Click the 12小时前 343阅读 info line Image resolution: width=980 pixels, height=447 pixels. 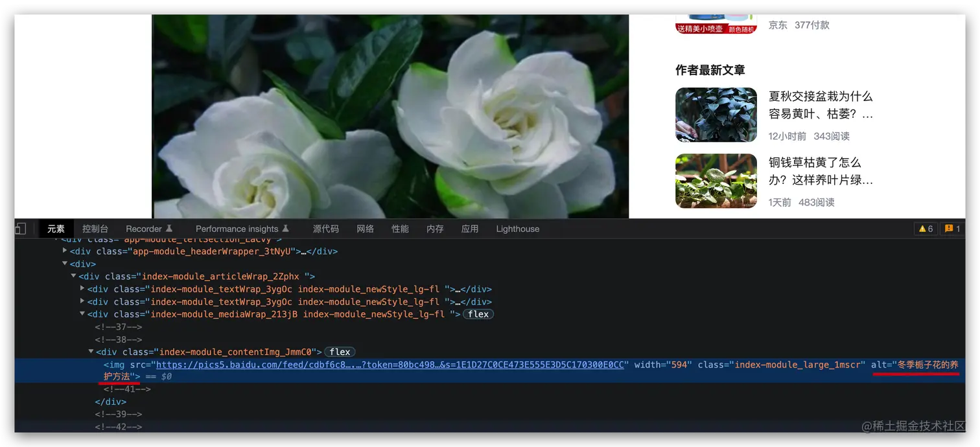click(x=809, y=136)
